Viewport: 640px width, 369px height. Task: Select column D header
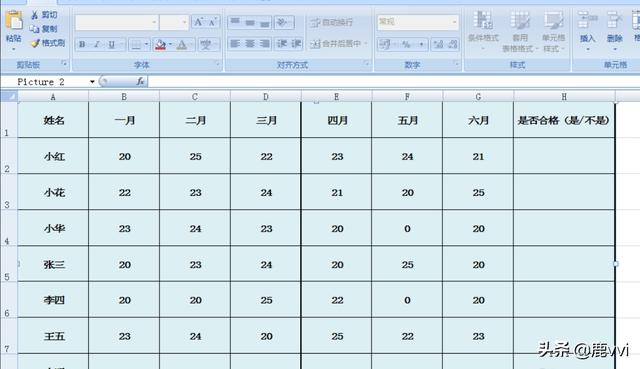point(266,97)
